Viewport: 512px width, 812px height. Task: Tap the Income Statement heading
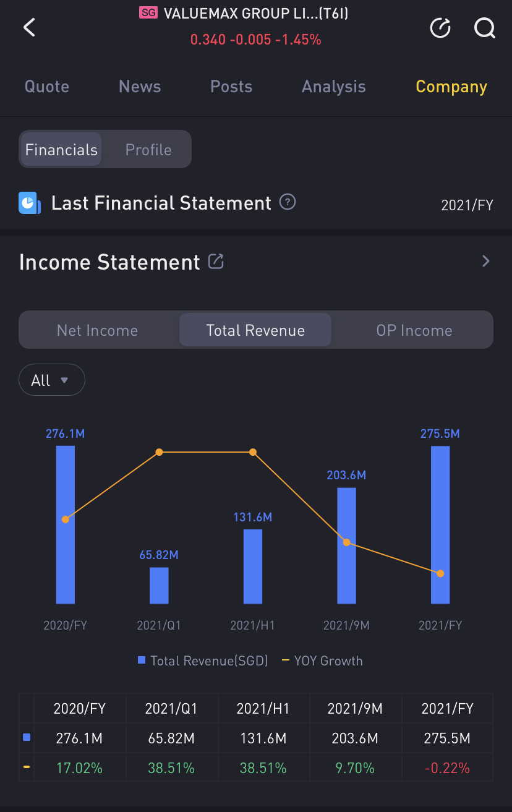tap(109, 262)
